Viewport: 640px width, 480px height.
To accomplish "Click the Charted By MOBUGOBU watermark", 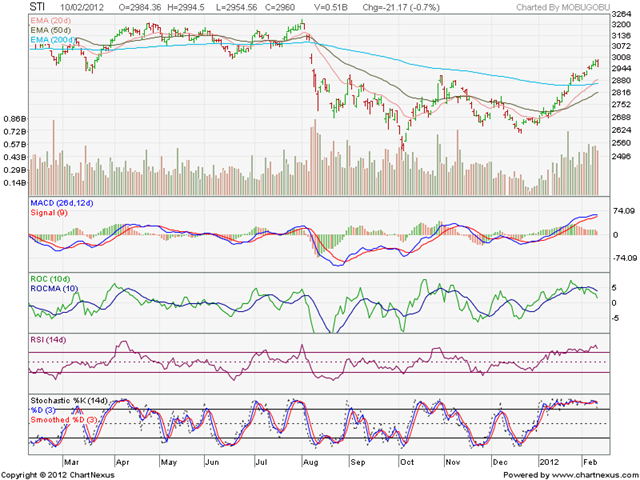I will [563, 7].
